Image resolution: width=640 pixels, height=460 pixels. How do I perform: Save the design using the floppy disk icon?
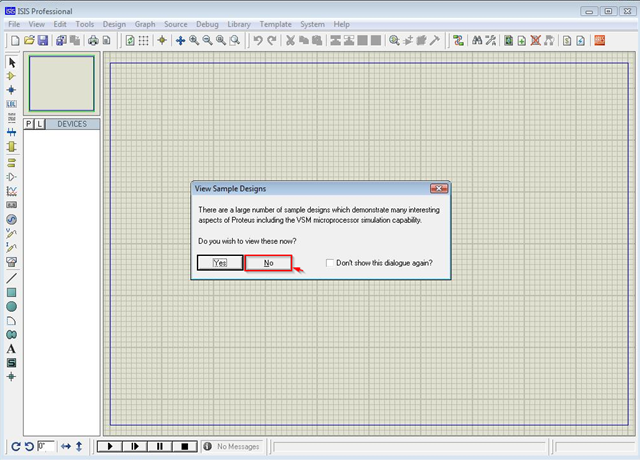pos(43,40)
